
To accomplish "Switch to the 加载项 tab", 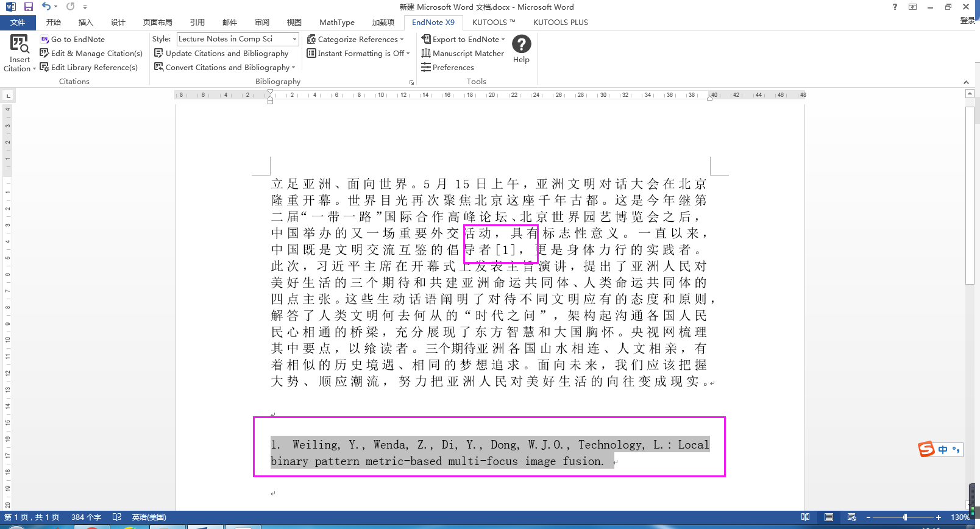I will [x=383, y=23].
